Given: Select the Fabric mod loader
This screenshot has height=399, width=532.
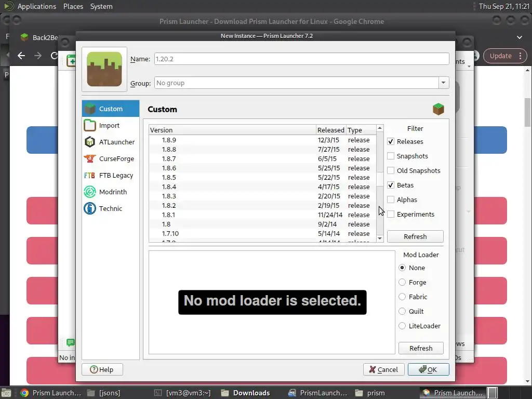Looking at the screenshot, I should [x=402, y=297].
